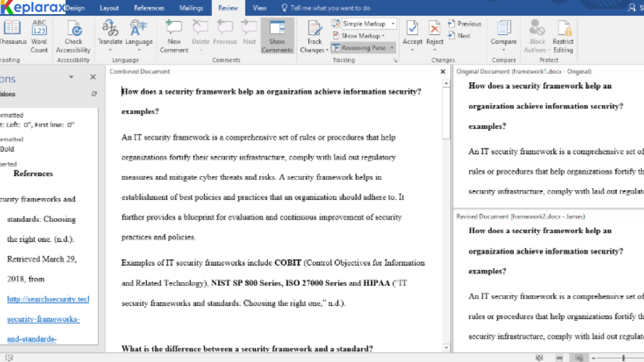Image resolution: width=644 pixels, height=362 pixels.
Task: Follow the searchsecurity hyperlink
Action: click(x=47, y=299)
